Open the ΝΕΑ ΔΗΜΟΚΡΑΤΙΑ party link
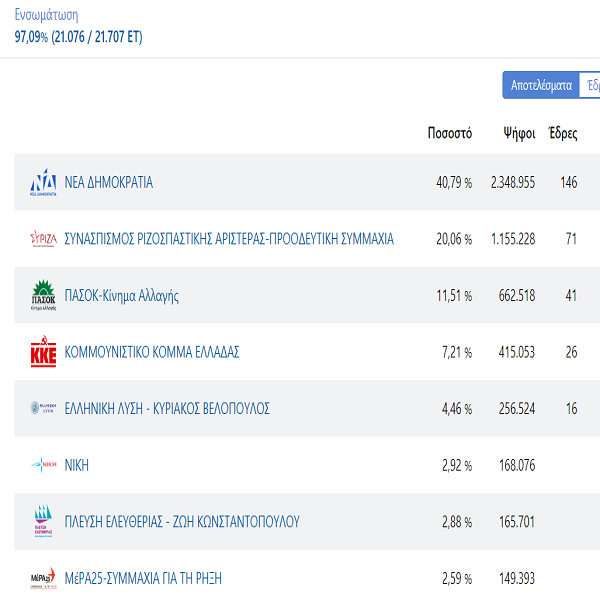This screenshot has height=600, width=600. (x=109, y=183)
